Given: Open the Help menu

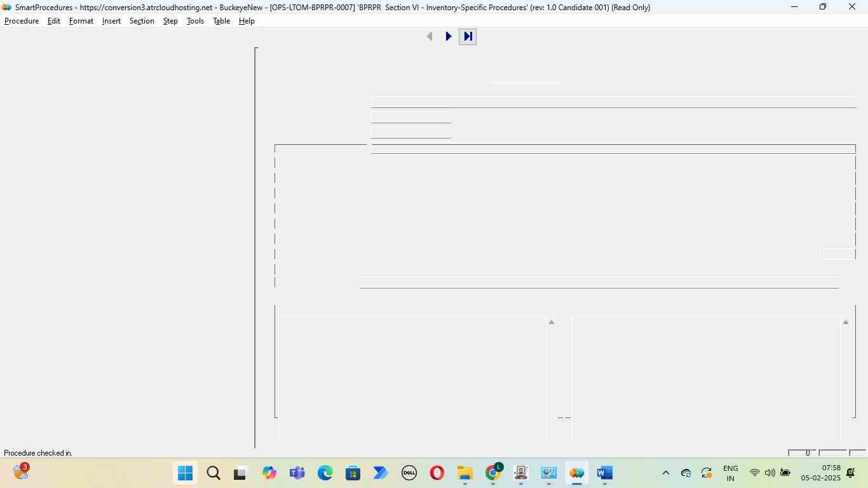Looking at the screenshot, I should click(x=247, y=21).
